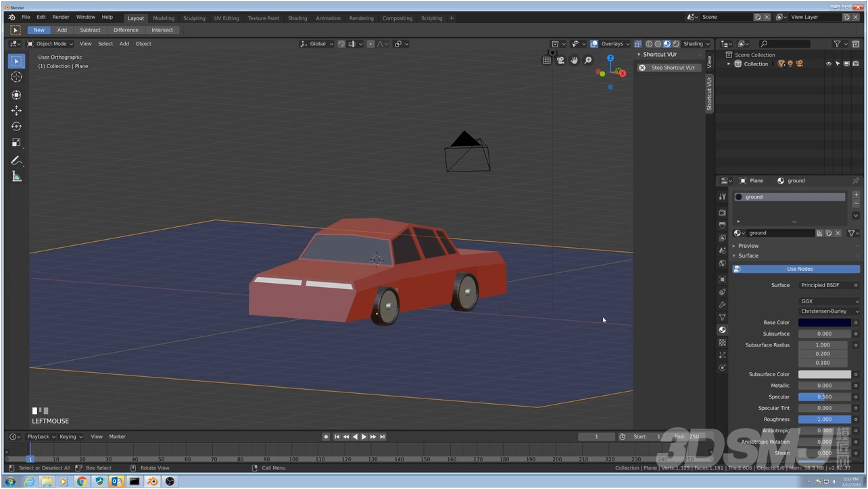This screenshot has width=868, height=489.
Task: Click the magnifier zoom-view icon in viewport
Action: pyautogui.click(x=588, y=60)
